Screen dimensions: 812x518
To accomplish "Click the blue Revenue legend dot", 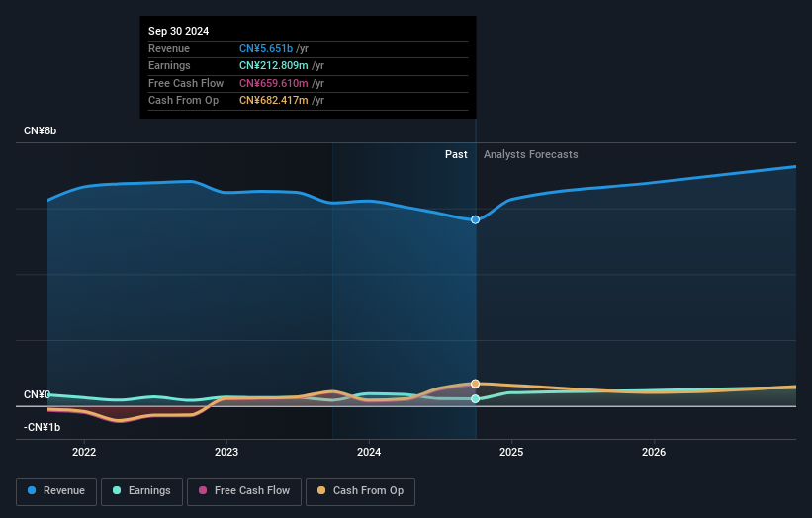I will (32, 490).
